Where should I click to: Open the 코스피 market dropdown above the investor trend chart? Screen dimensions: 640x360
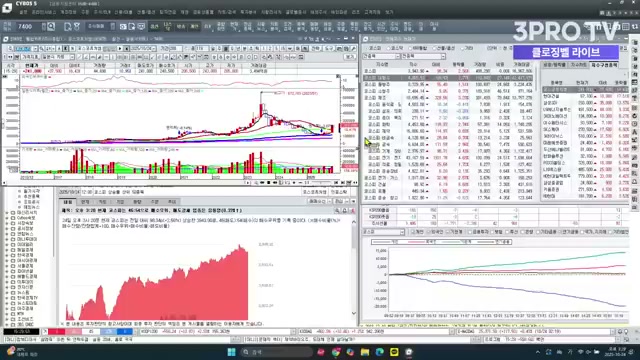[402, 232]
